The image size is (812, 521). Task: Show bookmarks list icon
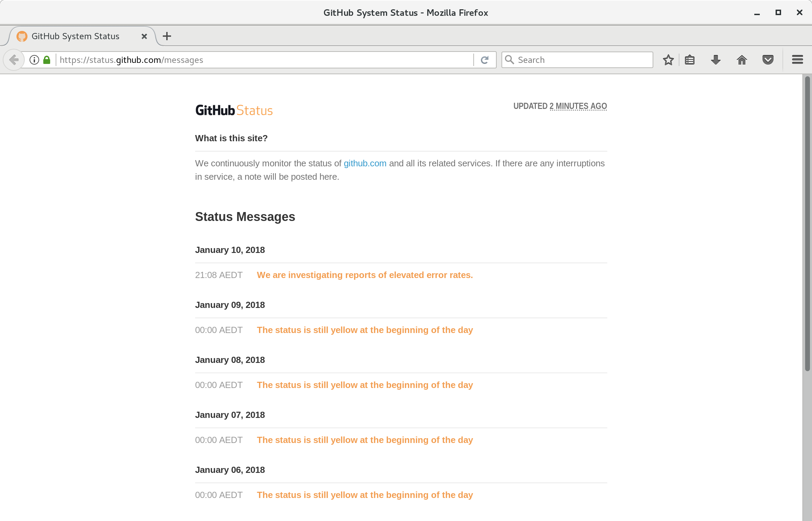pyautogui.click(x=690, y=60)
